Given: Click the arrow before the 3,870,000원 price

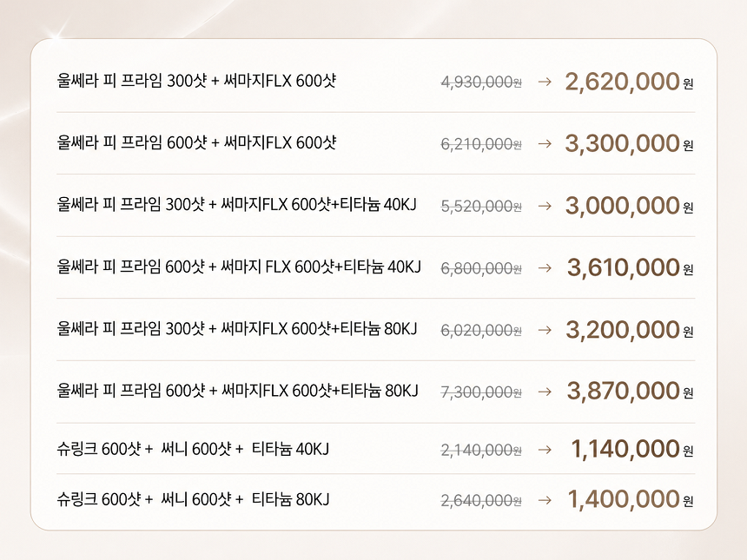Looking at the screenshot, I should (545, 392).
